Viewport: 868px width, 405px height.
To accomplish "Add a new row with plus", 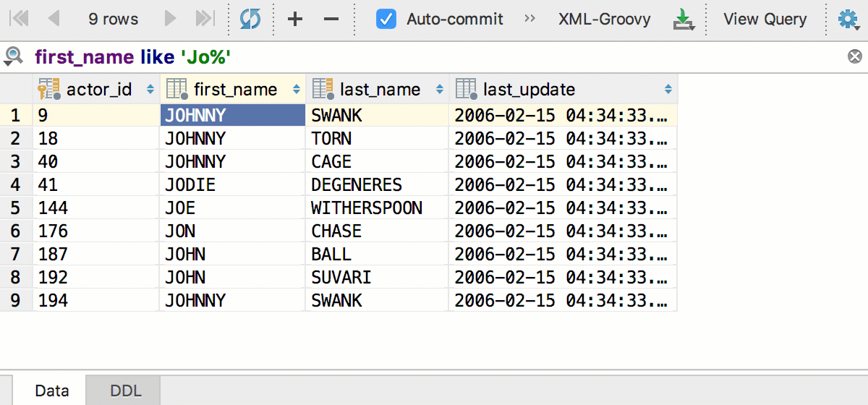I will click(295, 20).
